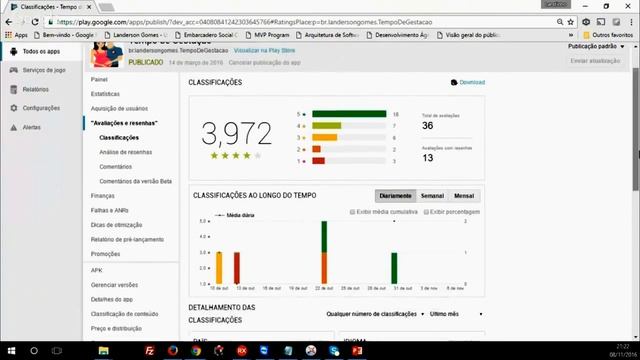Image resolution: width=640 pixels, height=360 pixels.
Task: Open Skype from taskbar
Action: click(x=334, y=351)
